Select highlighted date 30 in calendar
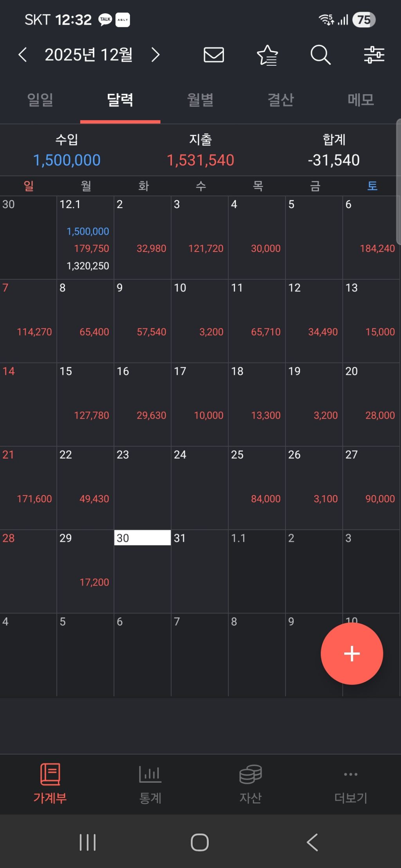 point(143,571)
